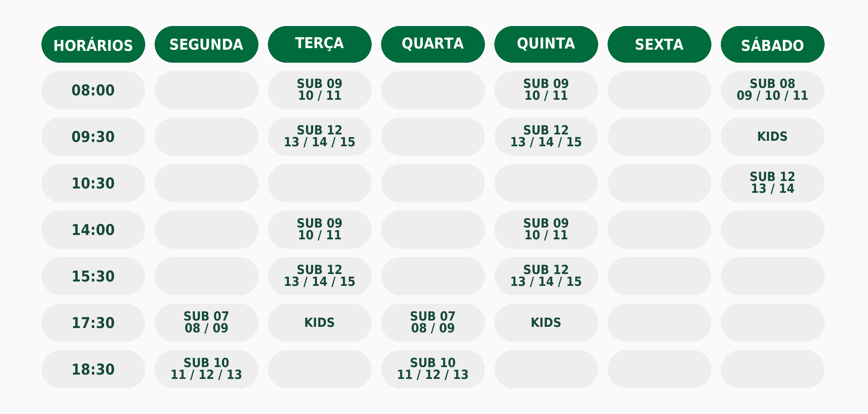Select the SÁBADO column header
The width and height of the screenshot is (868, 414).
pos(773,45)
